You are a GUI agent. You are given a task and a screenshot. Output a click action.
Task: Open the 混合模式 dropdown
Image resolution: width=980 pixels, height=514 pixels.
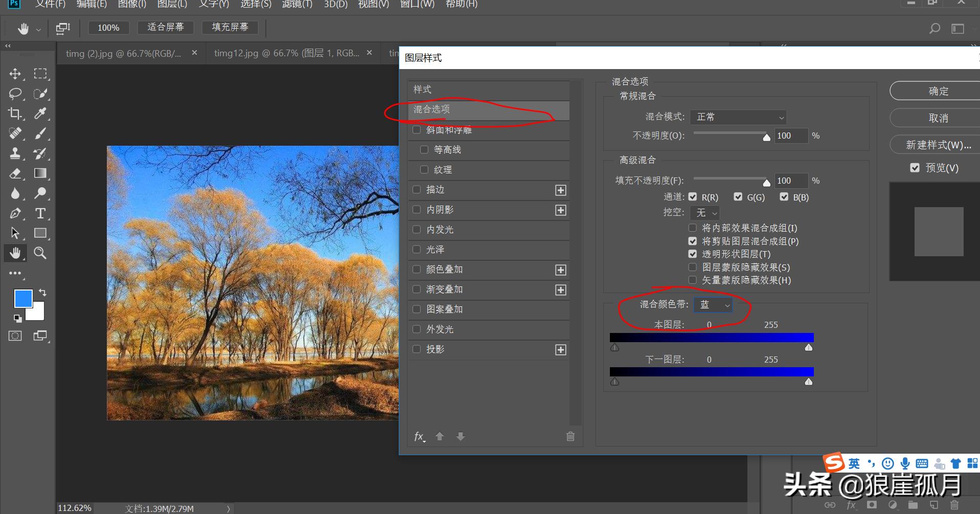pos(737,117)
